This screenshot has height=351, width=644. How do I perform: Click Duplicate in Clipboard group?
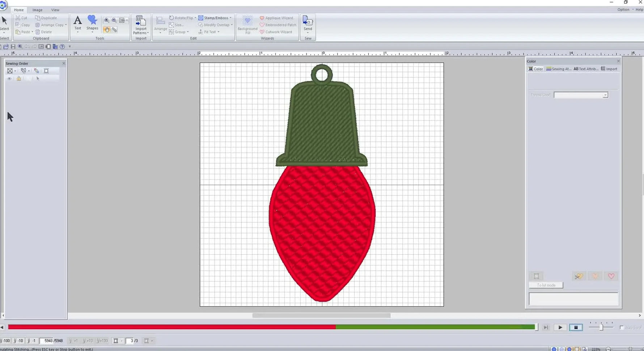click(x=46, y=18)
